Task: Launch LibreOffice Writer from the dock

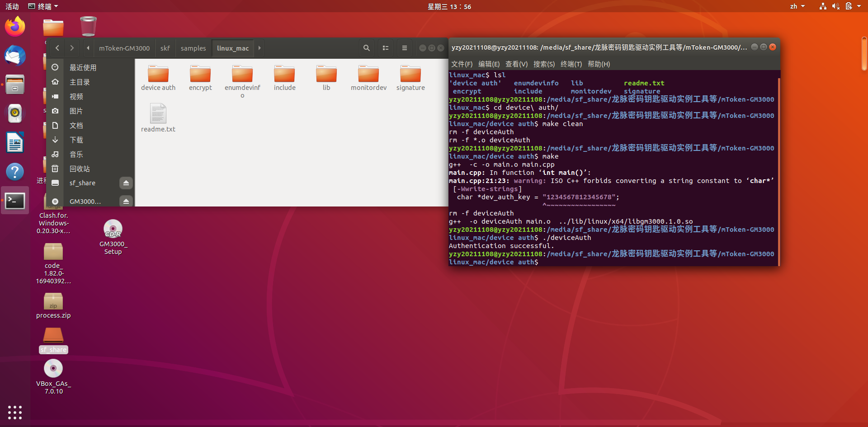Action: [x=15, y=143]
